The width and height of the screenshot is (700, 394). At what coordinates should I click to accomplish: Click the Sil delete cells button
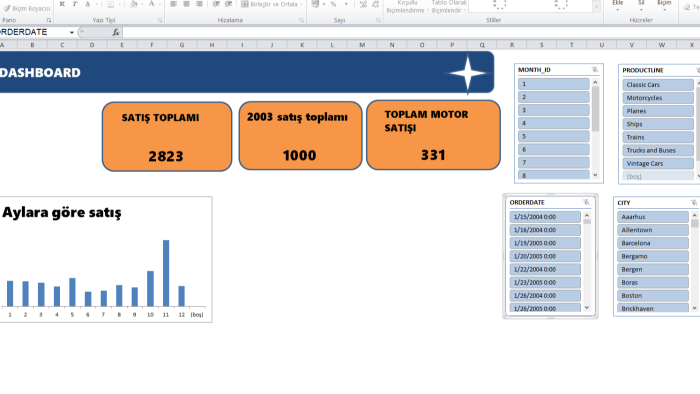point(641,4)
